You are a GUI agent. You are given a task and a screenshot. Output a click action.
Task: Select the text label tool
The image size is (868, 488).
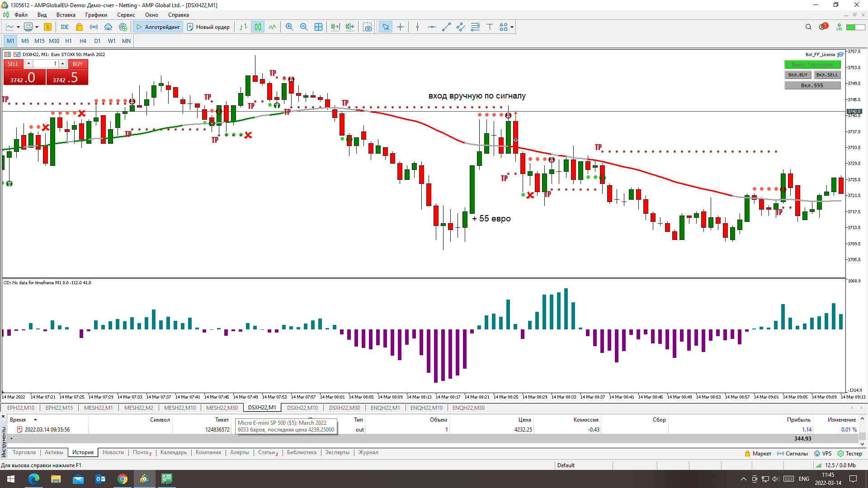tap(490, 27)
